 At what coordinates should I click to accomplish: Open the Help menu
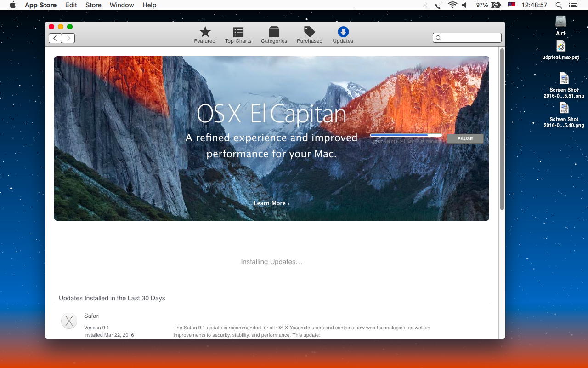click(149, 5)
